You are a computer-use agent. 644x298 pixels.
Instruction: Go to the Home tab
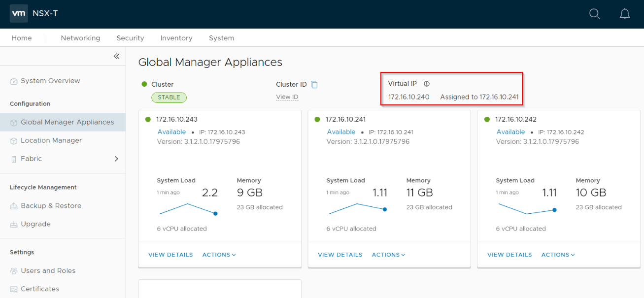(x=22, y=38)
